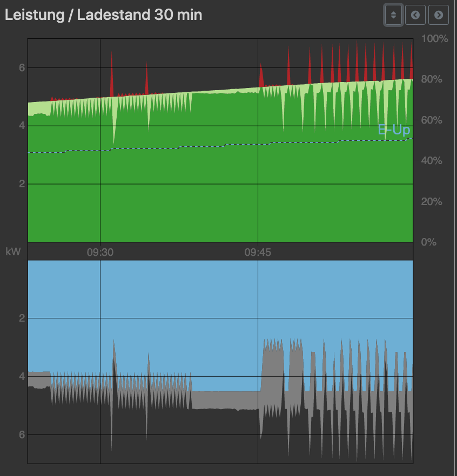Screen dimensions: 457x476
Task: Go to the previous time period
Action: [x=415, y=15]
